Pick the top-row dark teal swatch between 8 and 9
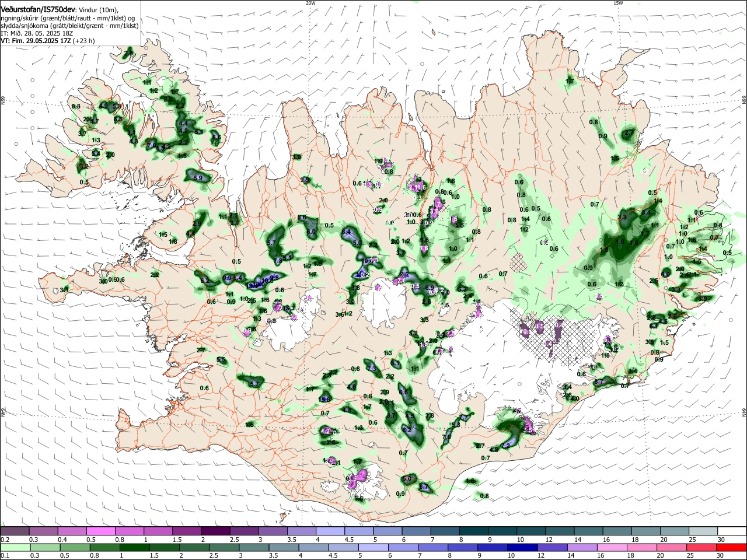Screen dimensions: 747x560 473,531
